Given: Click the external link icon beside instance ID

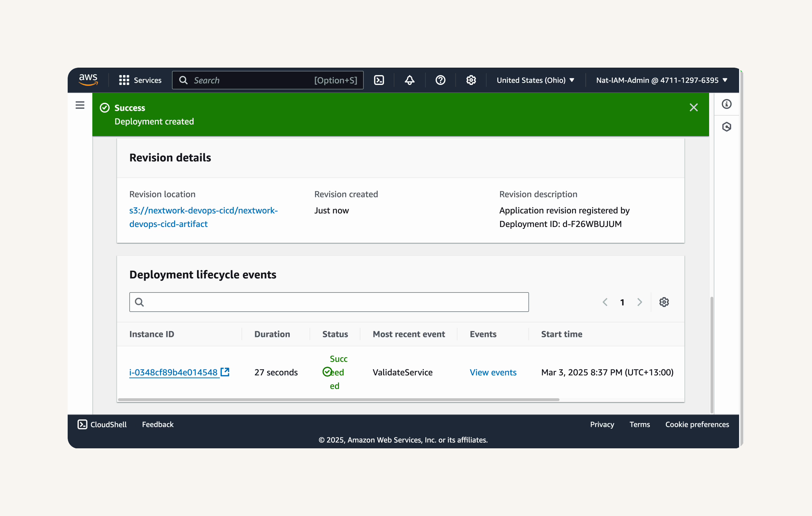Looking at the screenshot, I should click(225, 372).
